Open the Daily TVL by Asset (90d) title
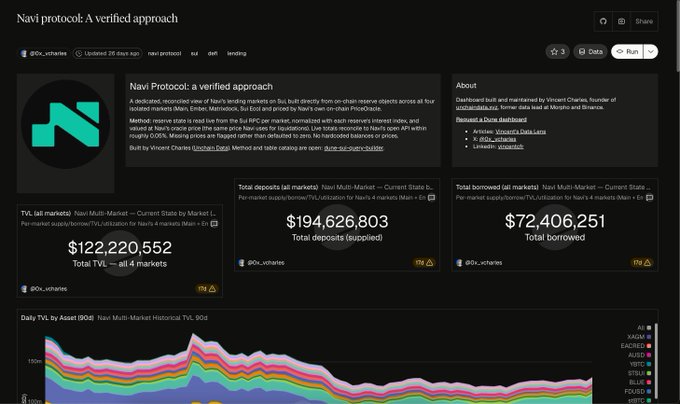The width and height of the screenshot is (680, 404). (57, 318)
